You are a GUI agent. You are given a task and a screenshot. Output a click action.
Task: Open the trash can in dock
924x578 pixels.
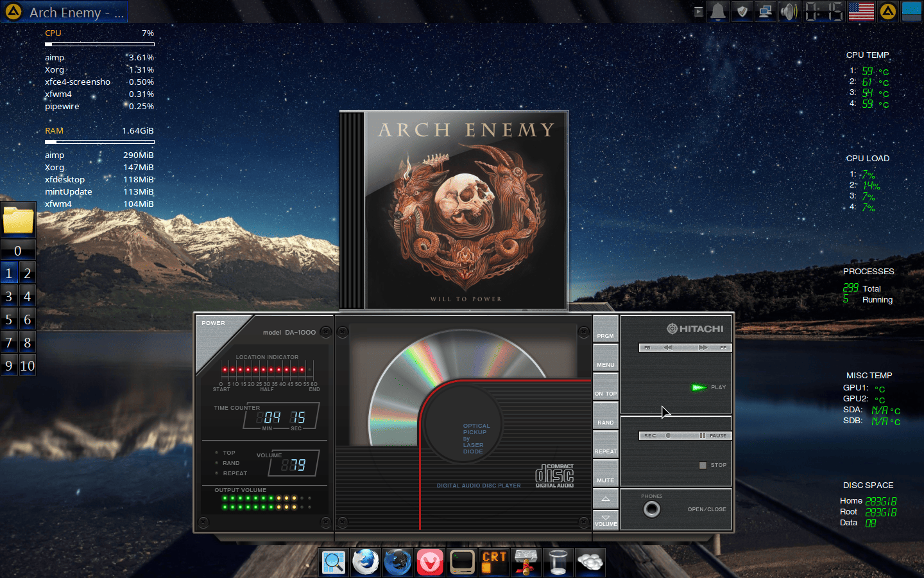(x=558, y=563)
